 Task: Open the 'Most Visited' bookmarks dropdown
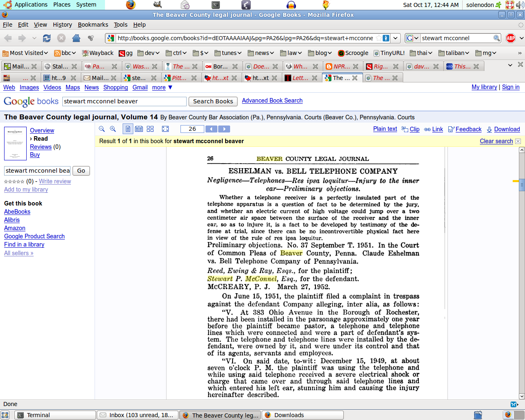[25, 53]
